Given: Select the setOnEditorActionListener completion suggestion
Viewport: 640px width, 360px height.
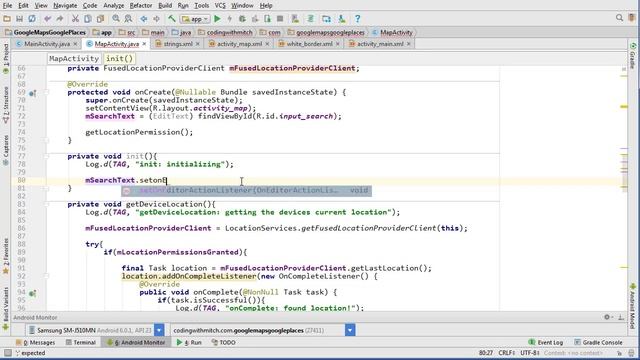Looking at the screenshot, I should tap(247, 191).
